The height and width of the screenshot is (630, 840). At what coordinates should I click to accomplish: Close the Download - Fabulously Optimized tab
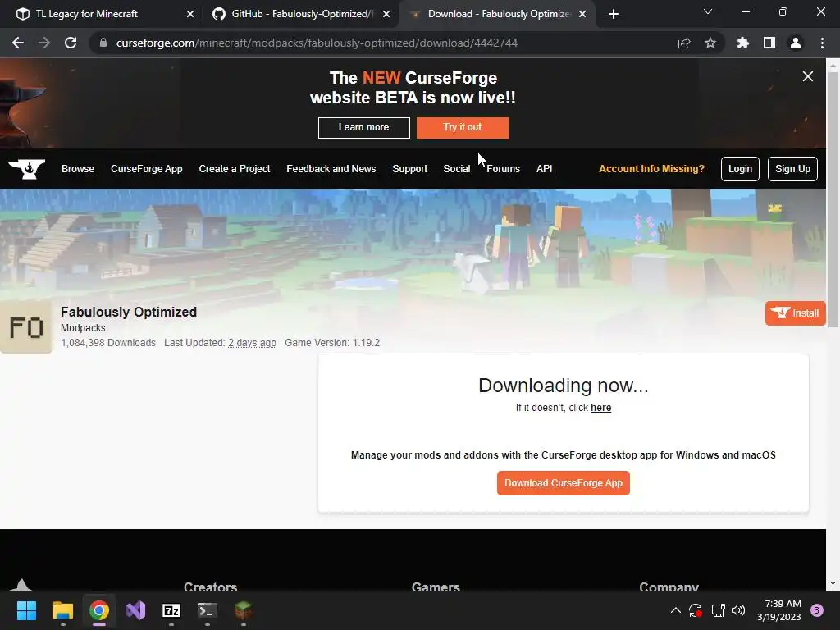582,14
